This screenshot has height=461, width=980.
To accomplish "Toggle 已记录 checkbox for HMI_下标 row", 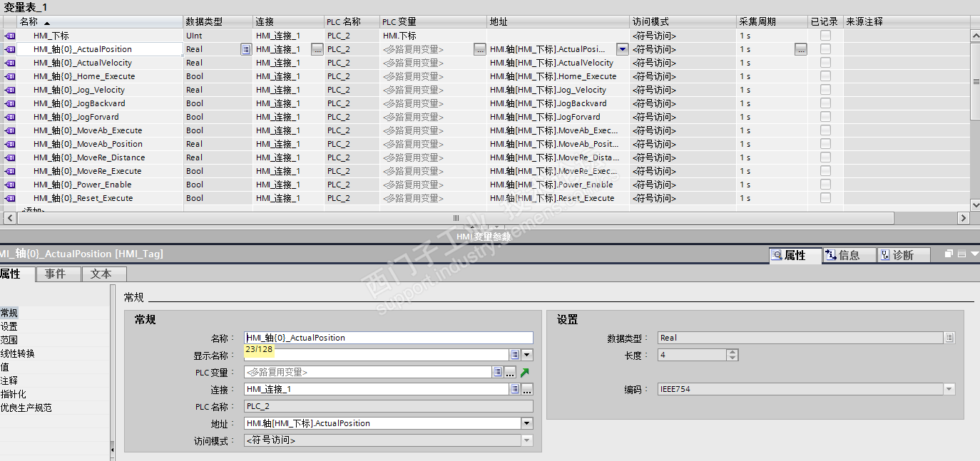I will 825,36.
